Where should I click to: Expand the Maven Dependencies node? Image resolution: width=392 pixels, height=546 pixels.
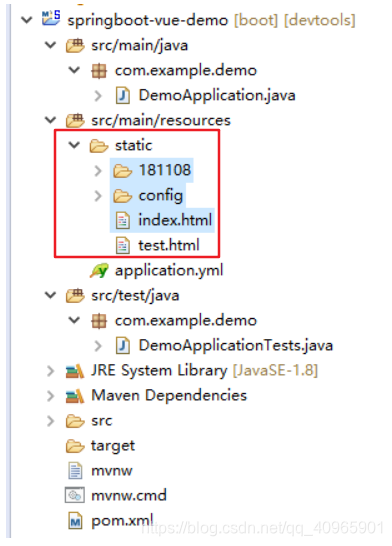50,396
